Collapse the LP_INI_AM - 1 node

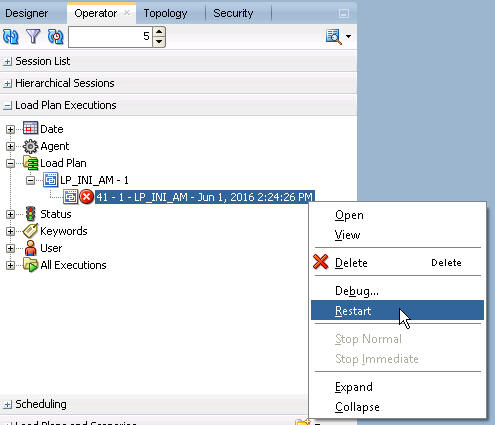[30, 180]
